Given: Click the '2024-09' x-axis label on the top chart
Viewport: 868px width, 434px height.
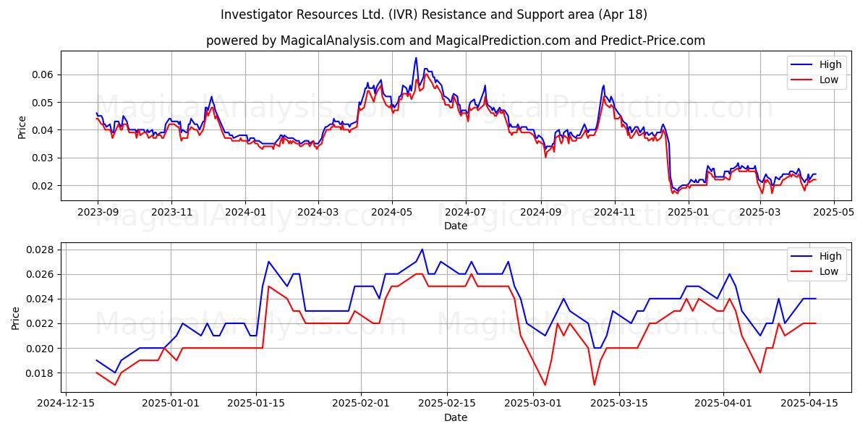Looking at the screenshot, I should coord(540,213).
